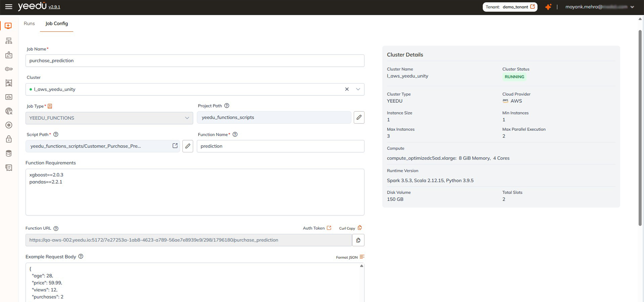The width and height of the screenshot is (644, 302).
Task: Click the Function URL read-only field
Action: [189, 240]
